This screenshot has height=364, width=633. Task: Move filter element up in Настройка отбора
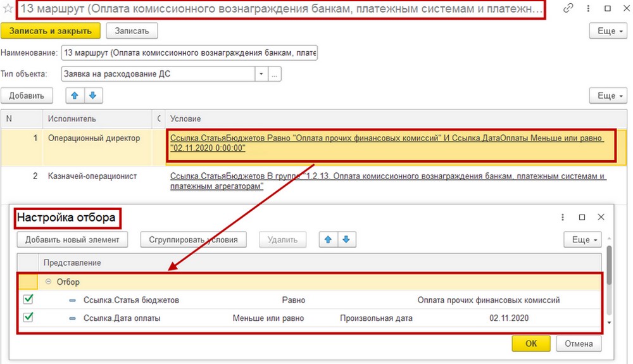(x=328, y=240)
